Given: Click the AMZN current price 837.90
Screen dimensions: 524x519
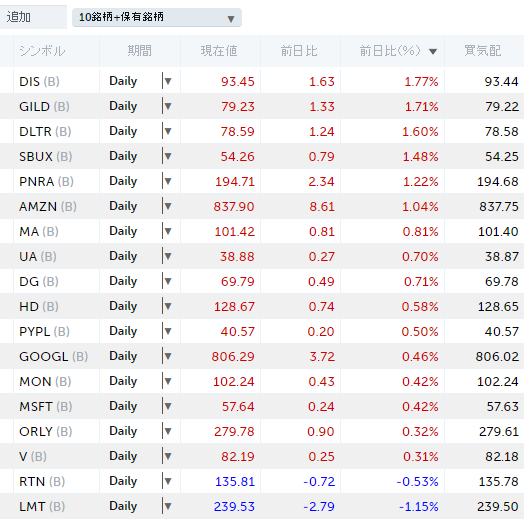Looking at the screenshot, I should click(234, 207).
